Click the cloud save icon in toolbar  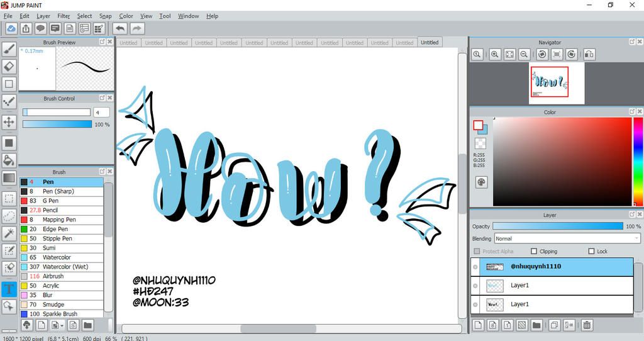11,28
